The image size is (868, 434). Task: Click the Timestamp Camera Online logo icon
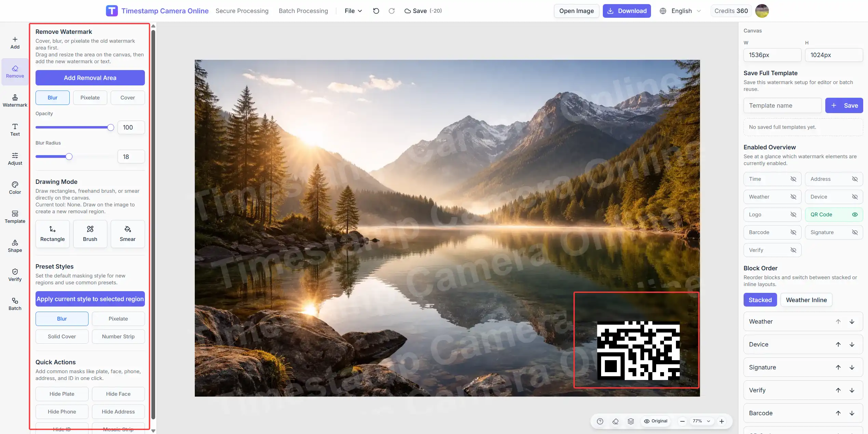click(112, 11)
